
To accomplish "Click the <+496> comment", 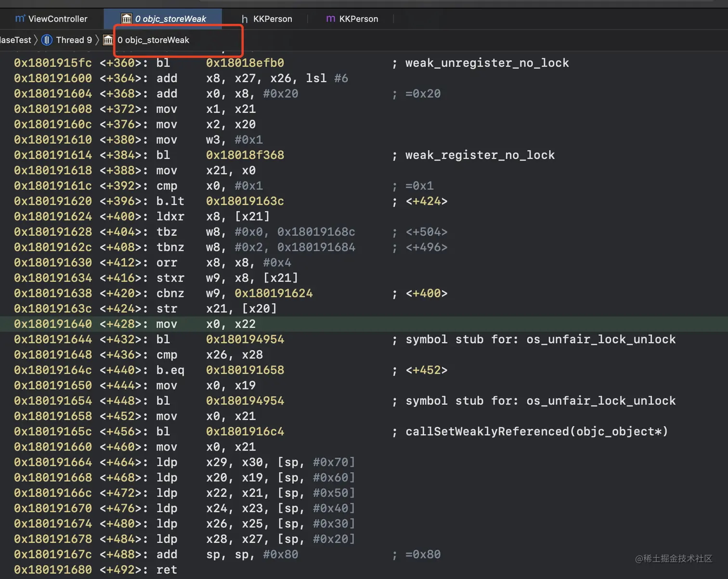I will tap(427, 247).
